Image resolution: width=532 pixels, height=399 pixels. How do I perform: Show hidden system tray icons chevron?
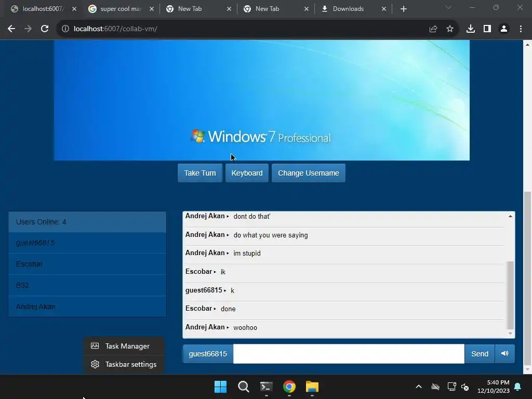coord(419,387)
